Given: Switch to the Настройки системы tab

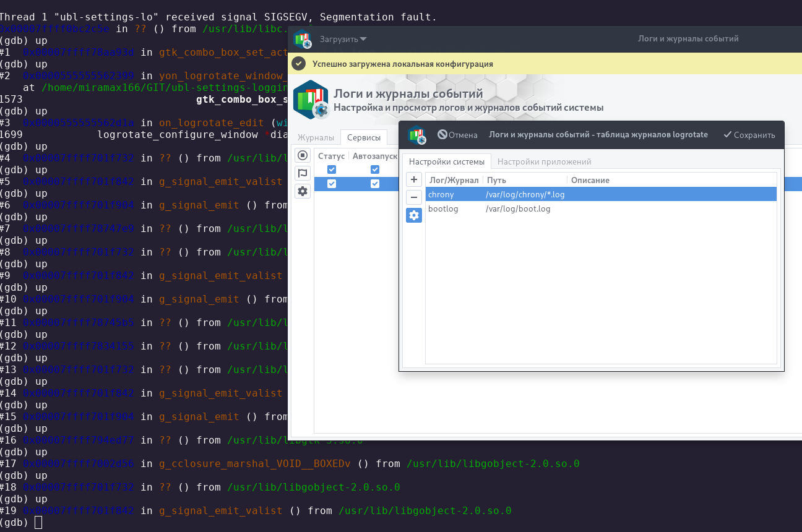Looking at the screenshot, I should click(447, 161).
